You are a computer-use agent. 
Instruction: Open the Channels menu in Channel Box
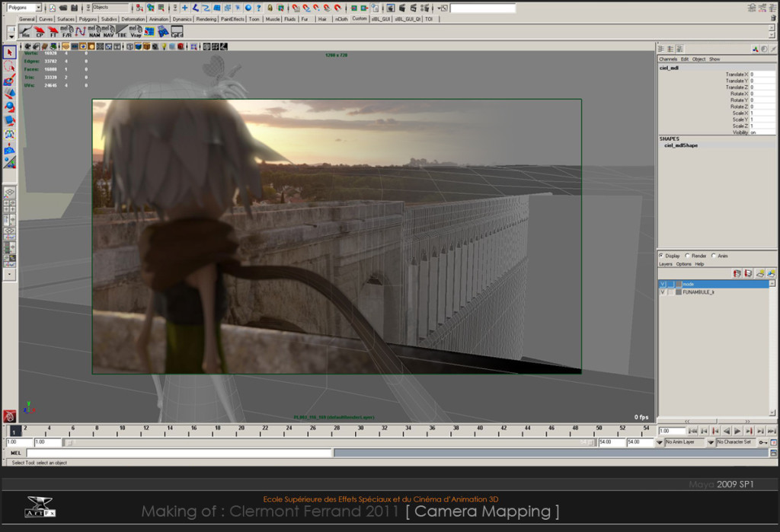pyautogui.click(x=667, y=59)
